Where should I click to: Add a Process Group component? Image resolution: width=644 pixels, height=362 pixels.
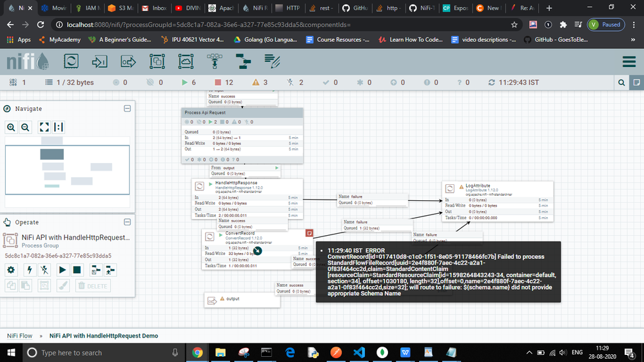coord(157,62)
